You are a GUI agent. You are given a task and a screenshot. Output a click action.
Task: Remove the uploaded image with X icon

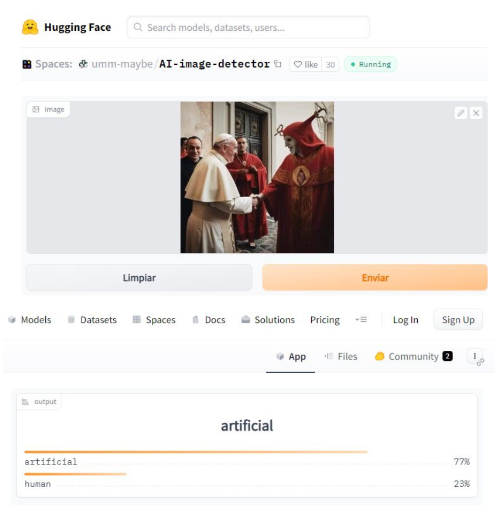coord(476,113)
